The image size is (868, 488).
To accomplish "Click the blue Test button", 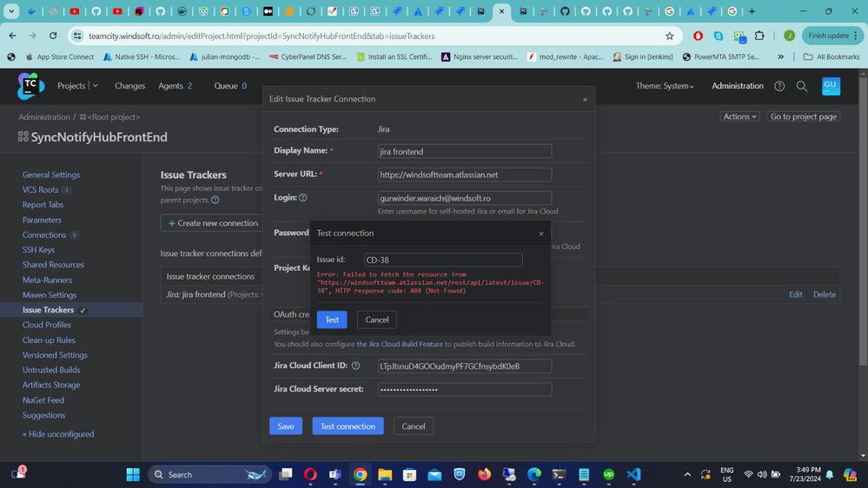I will coord(332,320).
